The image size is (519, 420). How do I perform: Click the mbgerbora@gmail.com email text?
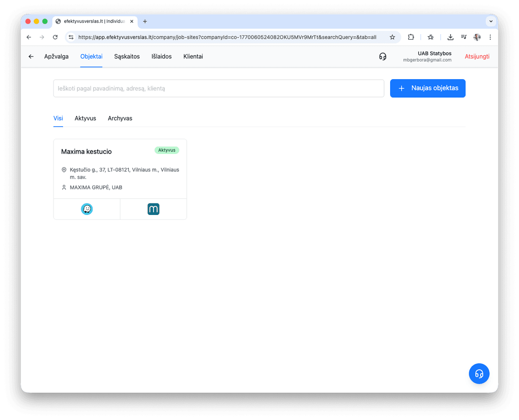(x=427, y=60)
